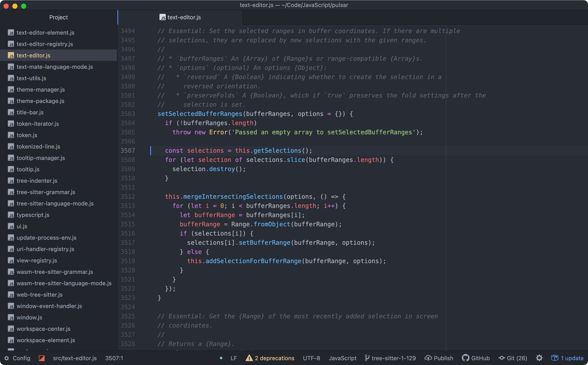588x365 pixels.
Task: Click the addSelectionForBufferRange call in code
Action: pyautogui.click(x=254, y=261)
